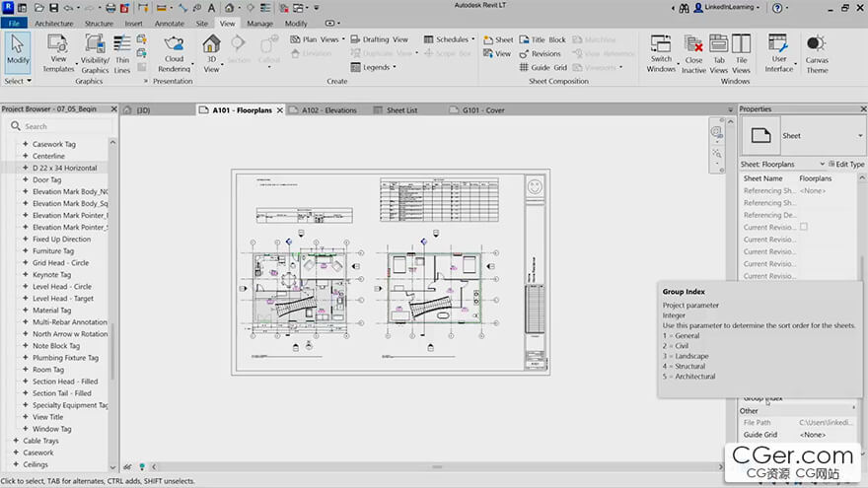Click the Guide Grid <None> value
The width and height of the screenshot is (868, 488).
[x=827, y=435]
